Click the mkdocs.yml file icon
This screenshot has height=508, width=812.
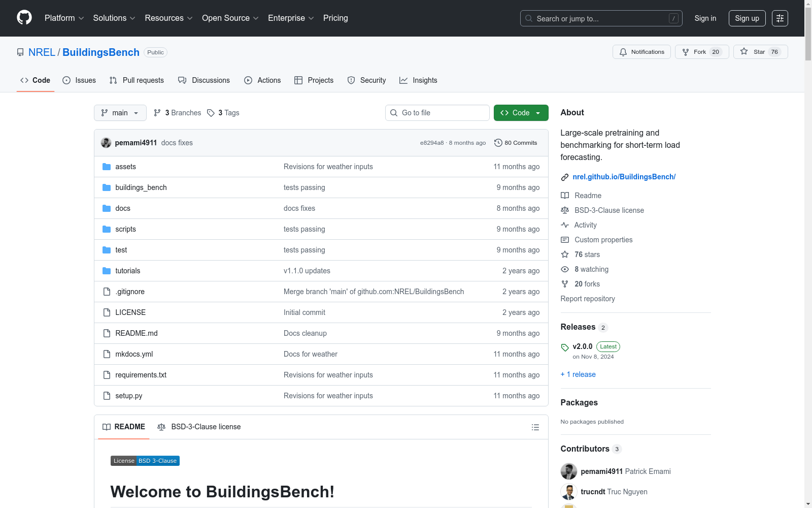(x=107, y=354)
